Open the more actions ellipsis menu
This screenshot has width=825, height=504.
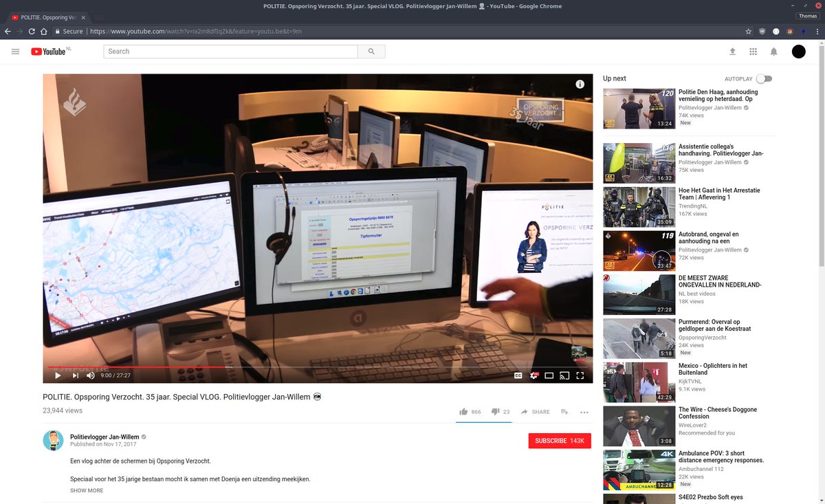[584, 412]
